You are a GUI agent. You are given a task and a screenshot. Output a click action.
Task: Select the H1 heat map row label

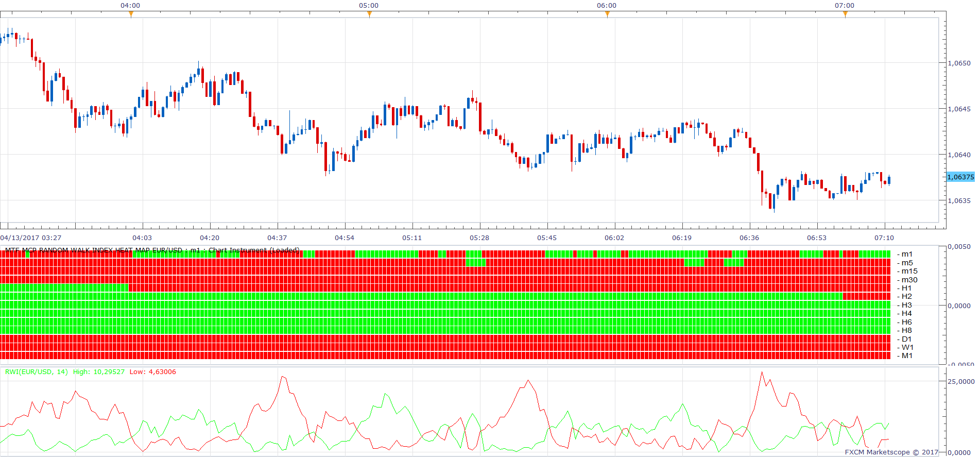point(905,288)
